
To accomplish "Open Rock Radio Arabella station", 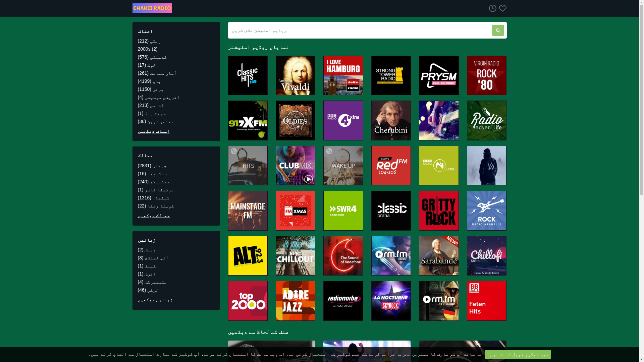I will click(x=487, y=211).
